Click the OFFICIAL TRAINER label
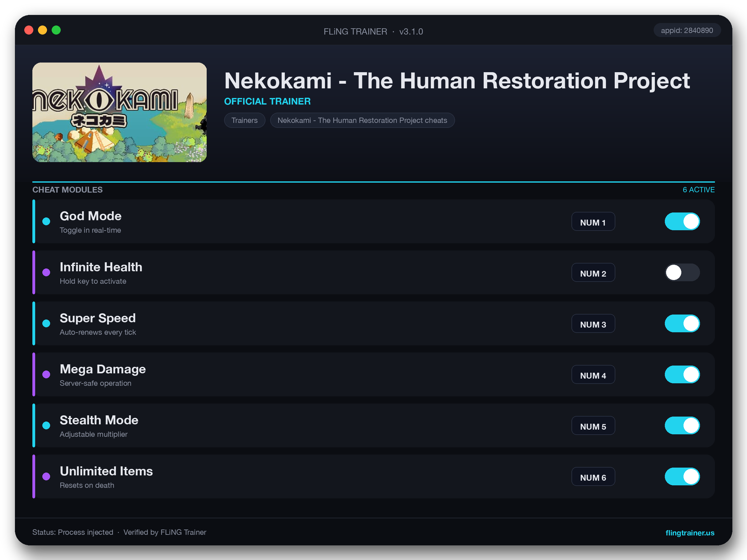This screenshot has width=747, height=560. (x=267, y=101)
